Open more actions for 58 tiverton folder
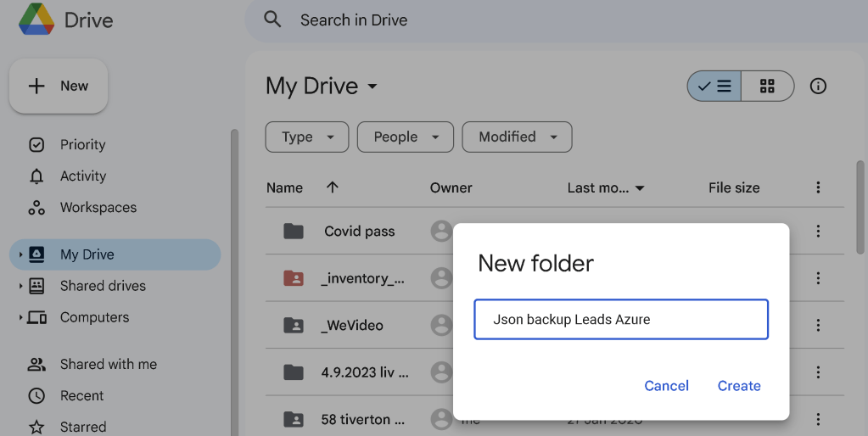 pyautogui.click(x=818, y=419)
